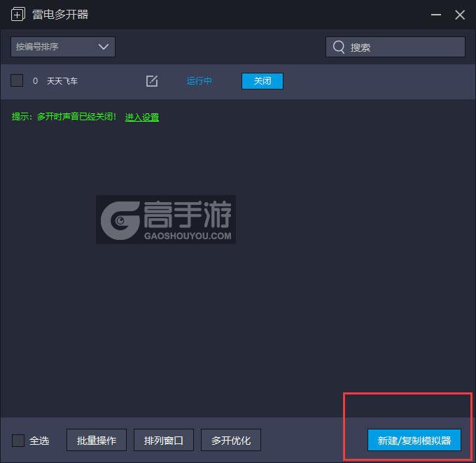The width and height of the screenshot is (476, 463).
Task: Follow the 进入设置 link
Action: point(142,117)
